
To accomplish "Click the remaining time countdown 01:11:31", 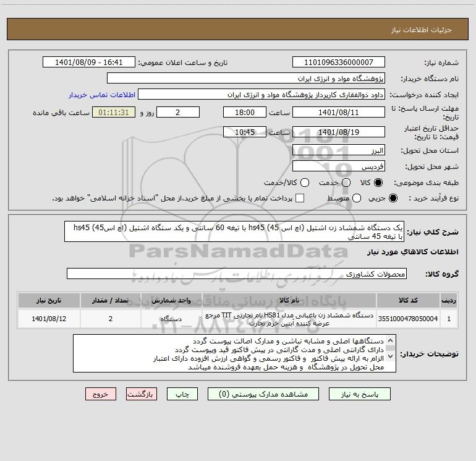I will click(114, 112).
